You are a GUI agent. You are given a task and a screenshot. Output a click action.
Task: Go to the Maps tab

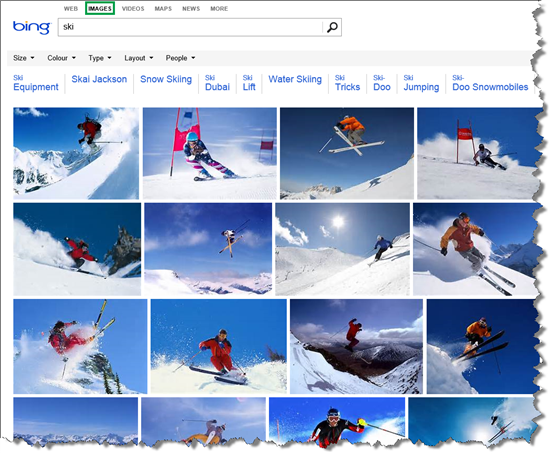163,8
